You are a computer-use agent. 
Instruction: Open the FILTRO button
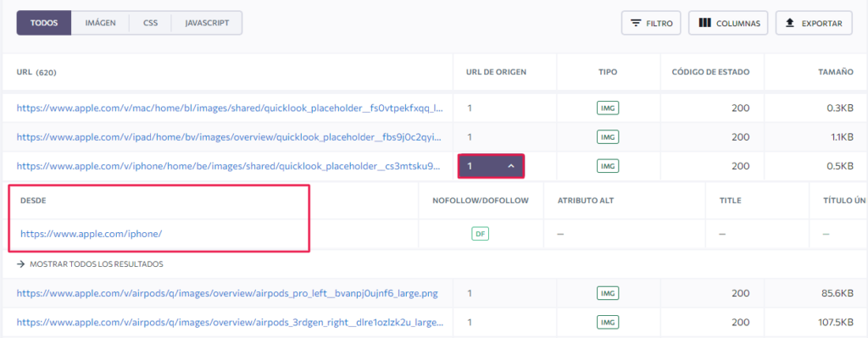[x=651, y=23]
